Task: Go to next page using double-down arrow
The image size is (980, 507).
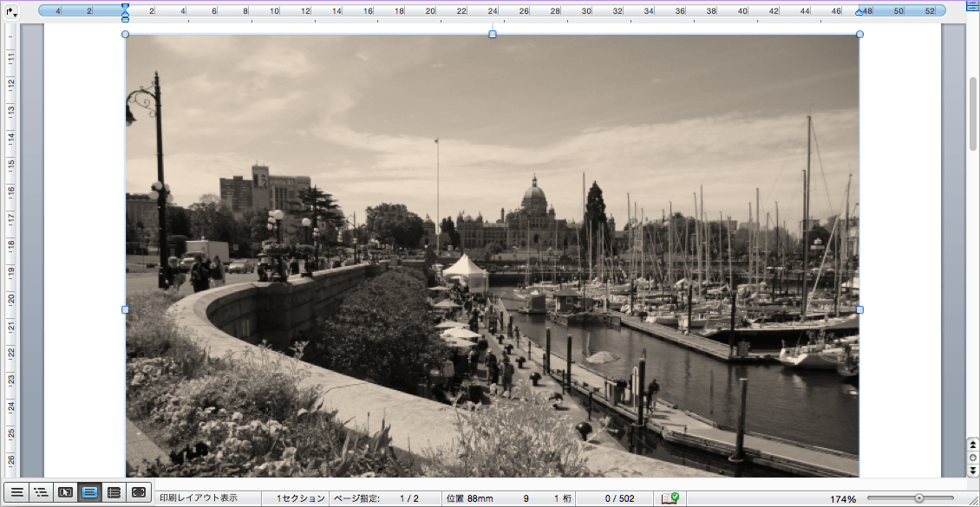Action: (x=972, y=470)
